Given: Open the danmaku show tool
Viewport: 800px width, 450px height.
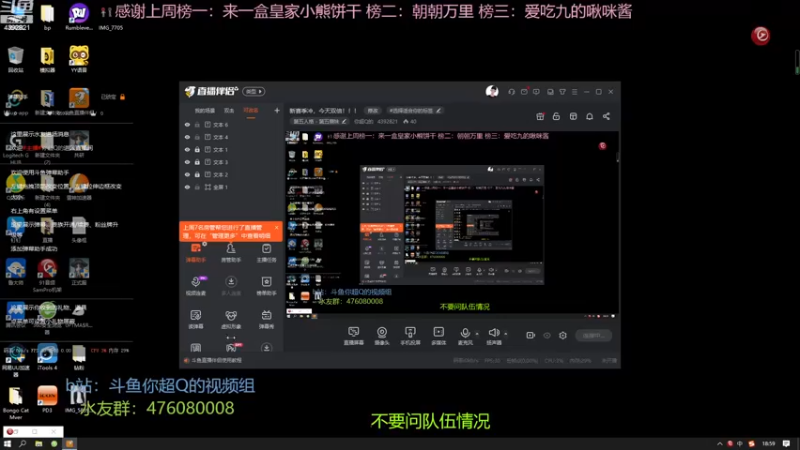Looking at the screenshot, I should (266, 319).
